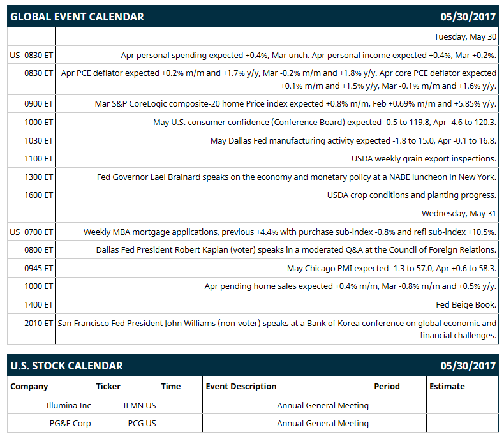Click the Fed Beige Book entry
504x439 pixels.
(466, 304)
